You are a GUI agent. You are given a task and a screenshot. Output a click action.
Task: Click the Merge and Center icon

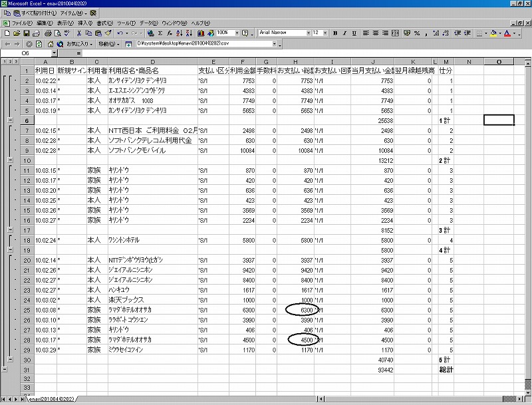pyautogui.click(x=395, y=33)
